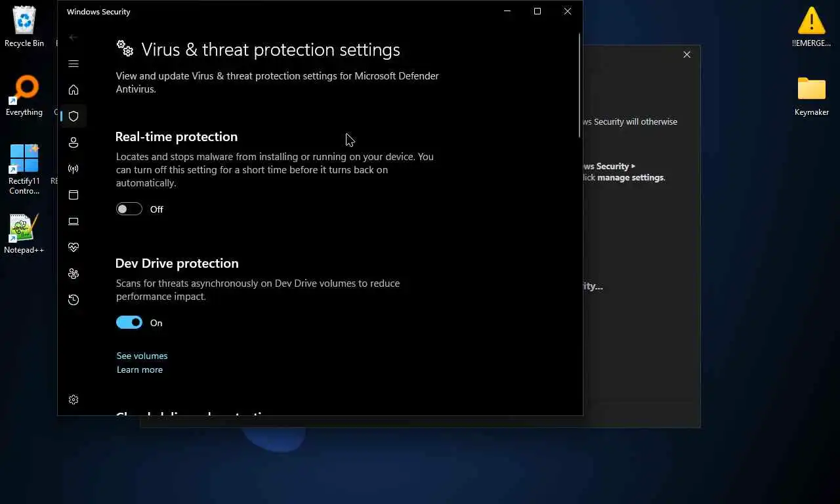Click the Learn more link

coord(140,369)
